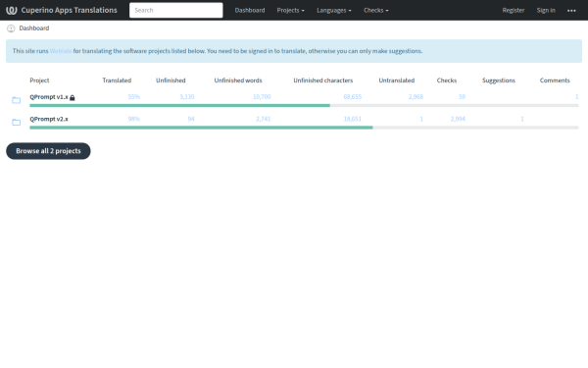Click checks value 59
Viewport: 588px width, 368px height.
(x=462, y=97)
